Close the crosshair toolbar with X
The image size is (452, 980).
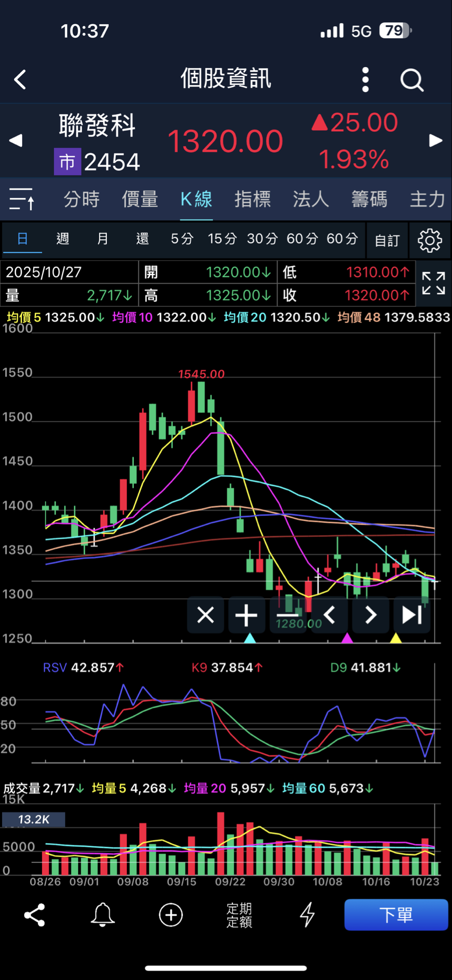click(206, 615)
